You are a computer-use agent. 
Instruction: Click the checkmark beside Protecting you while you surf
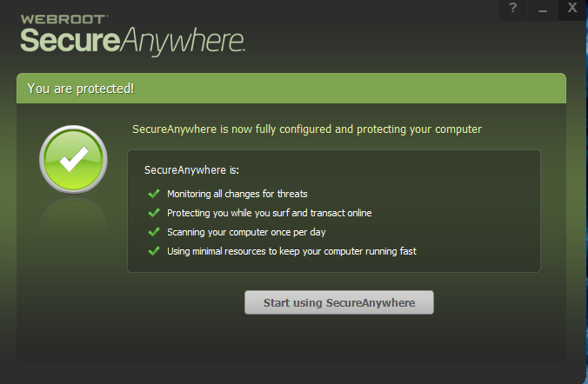coord(154,213)
